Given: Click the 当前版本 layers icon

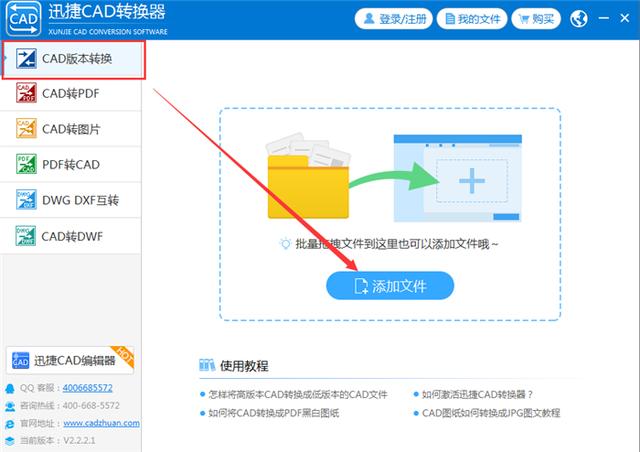Looking at the screenshot, I should (x=10, y=441).
